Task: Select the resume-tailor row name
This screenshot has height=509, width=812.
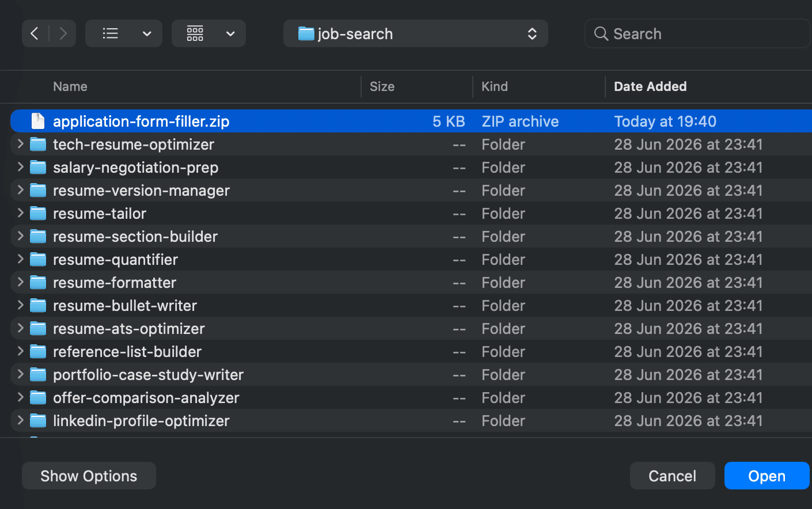Action: (100, 214)
